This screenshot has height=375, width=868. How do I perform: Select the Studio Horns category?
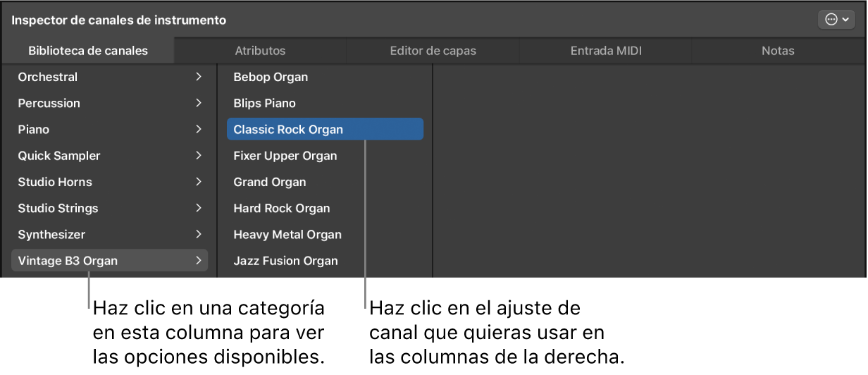[55, 182]
